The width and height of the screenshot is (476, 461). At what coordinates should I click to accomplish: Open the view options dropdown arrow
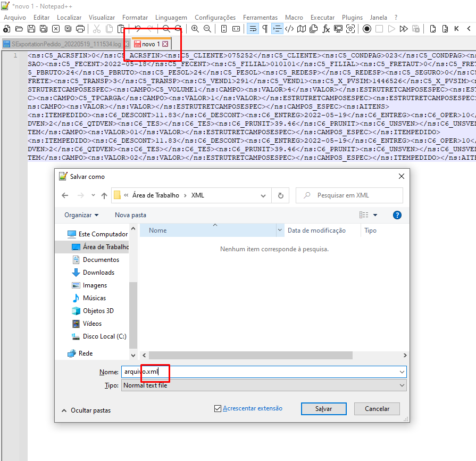point(375,215)
